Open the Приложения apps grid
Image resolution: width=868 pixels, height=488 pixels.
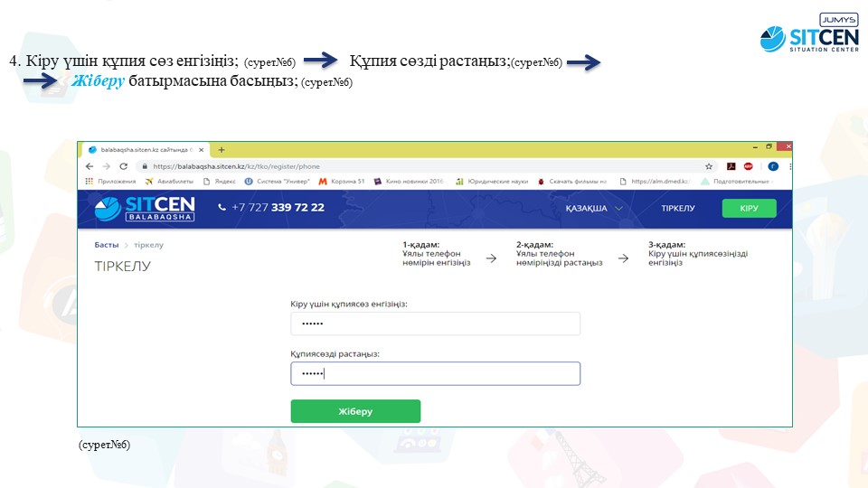[110, 181]
